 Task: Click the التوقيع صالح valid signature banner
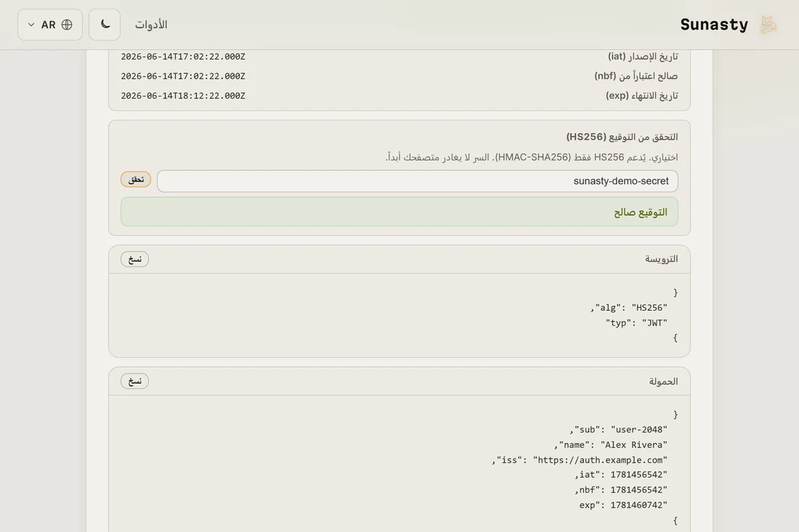(x=399, y=212)
